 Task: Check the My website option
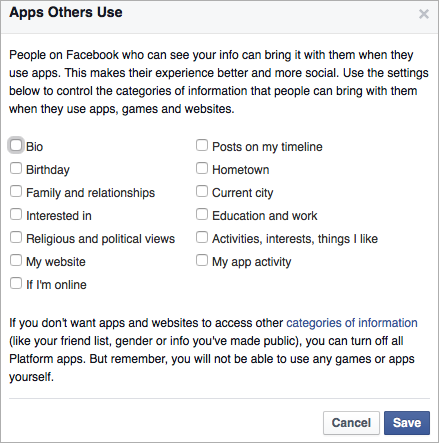(16, 260)
